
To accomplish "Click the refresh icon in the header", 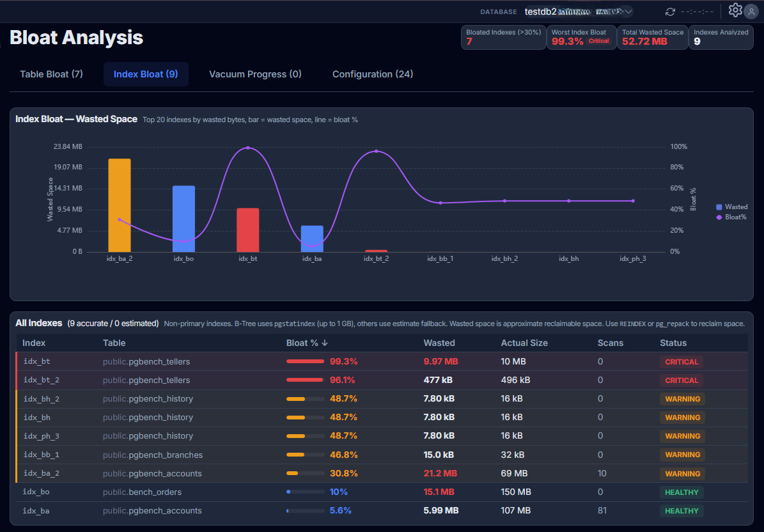I will [670, 12].
